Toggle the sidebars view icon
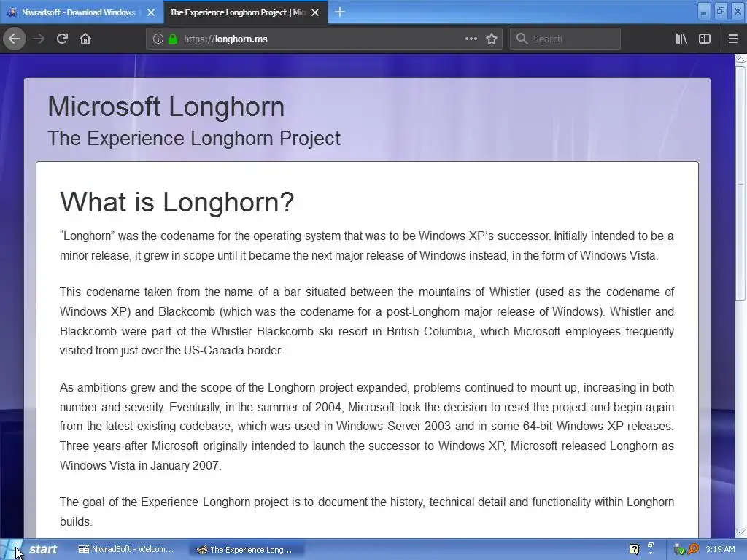The image size is (747, 560). [705, 39]
